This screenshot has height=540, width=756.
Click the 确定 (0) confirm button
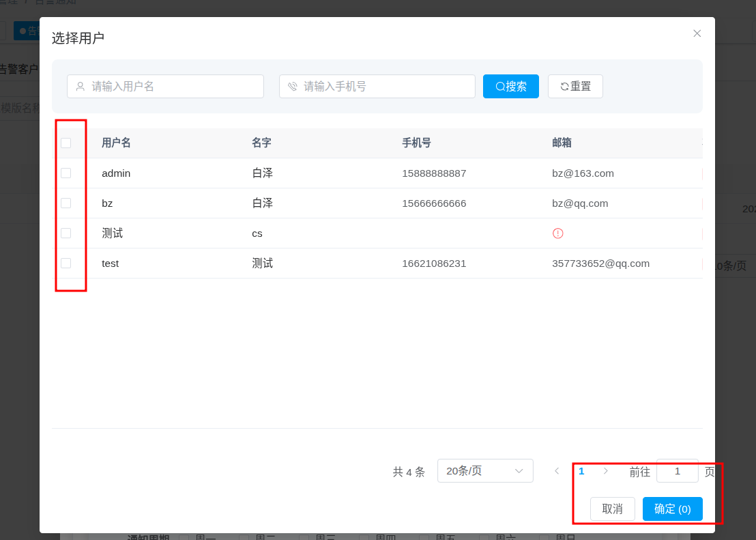(672, 509)
